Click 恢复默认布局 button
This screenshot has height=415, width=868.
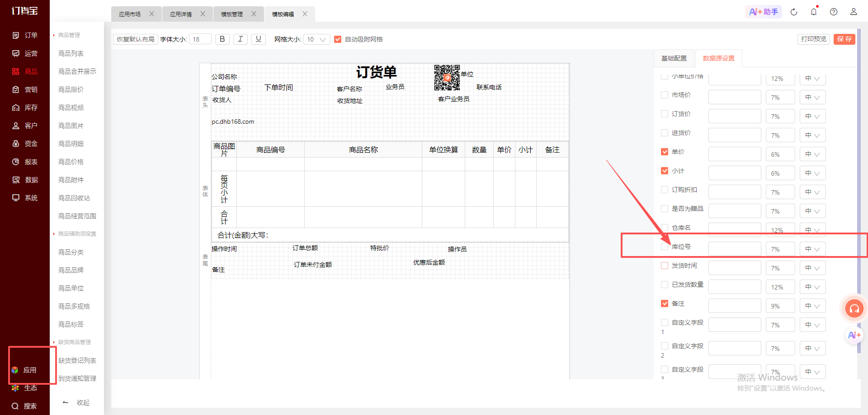(135, 39)
